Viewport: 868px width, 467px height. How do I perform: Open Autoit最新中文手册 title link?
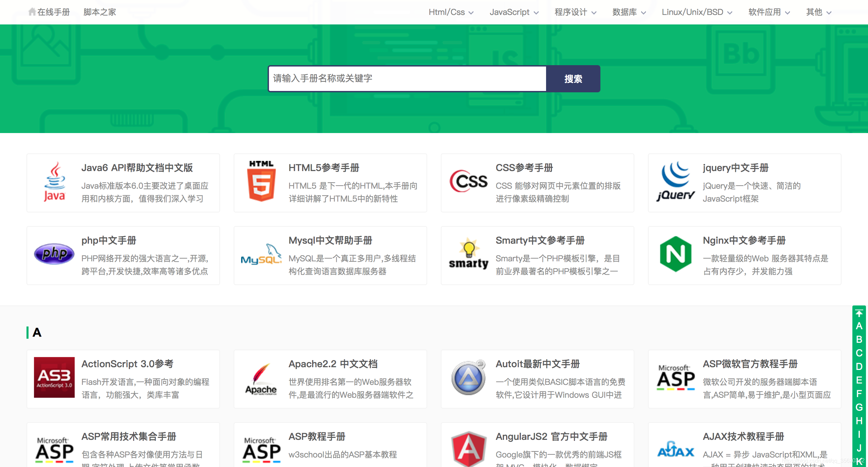pyautogui.click(x=538, y=364)
